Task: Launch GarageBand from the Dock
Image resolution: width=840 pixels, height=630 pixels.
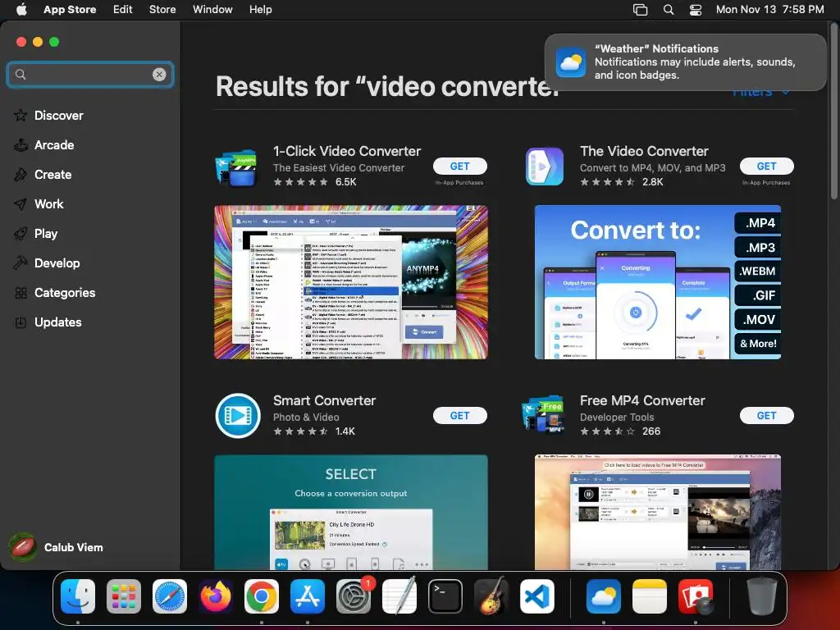Action: click(x=491, y=596)
